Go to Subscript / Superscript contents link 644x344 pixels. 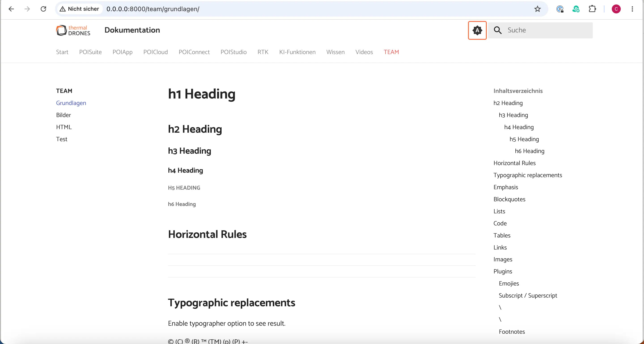click(528, 296)
